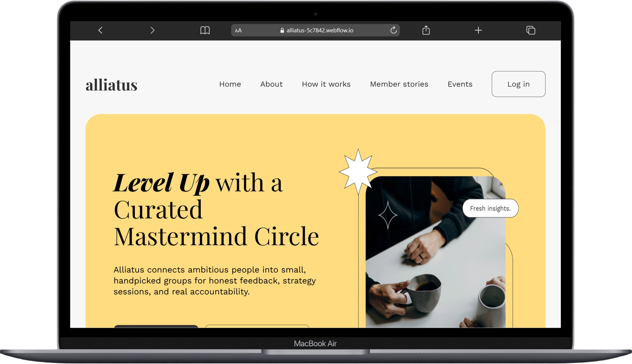Click the browser forward arrow

coord(152,30)
